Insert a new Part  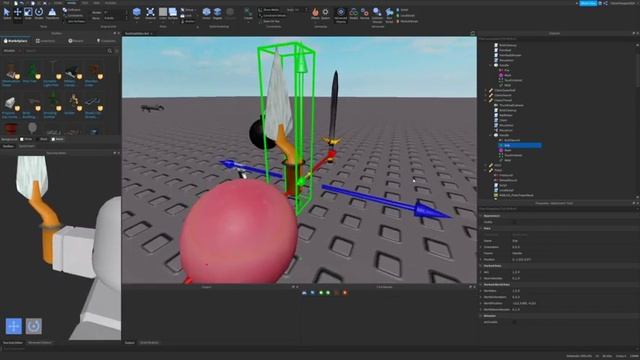tap(137, 12)
